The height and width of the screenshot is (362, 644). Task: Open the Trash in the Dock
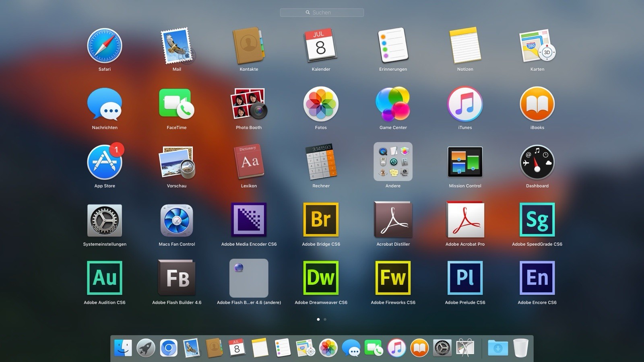[x=520, y=348]
